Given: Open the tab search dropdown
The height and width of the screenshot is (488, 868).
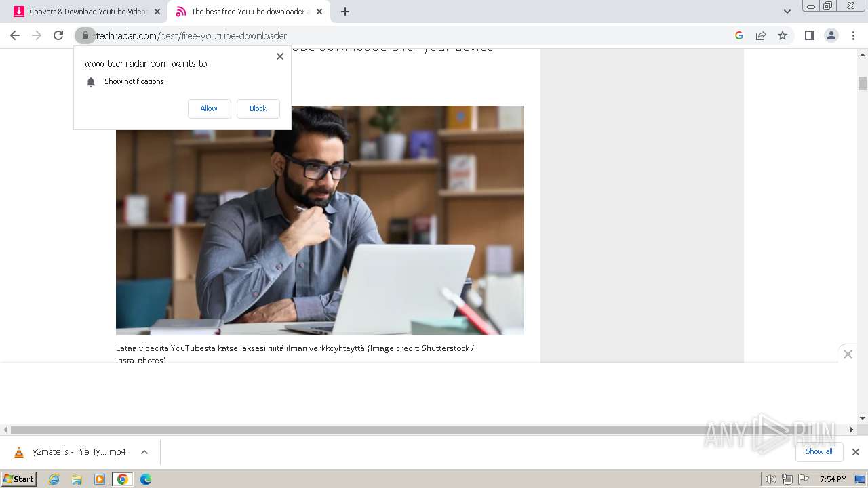Looking at the screenshot, I should 787,12.
